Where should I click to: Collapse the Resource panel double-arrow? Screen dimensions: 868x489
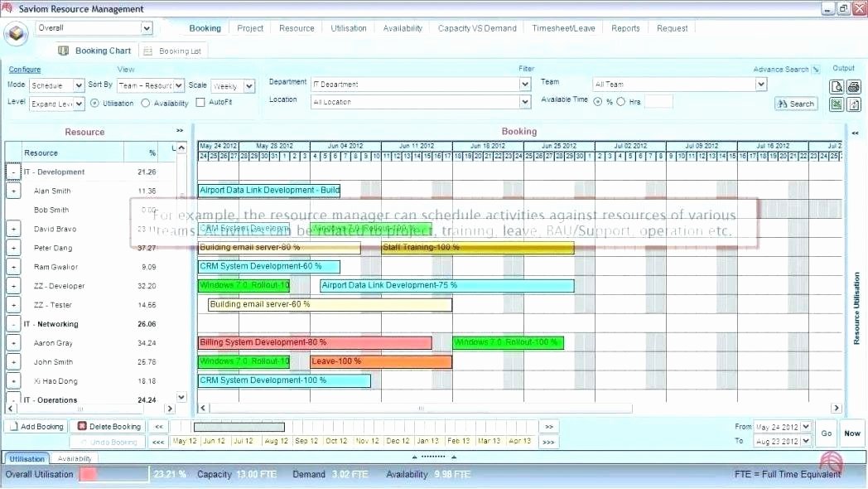[180, 131]
